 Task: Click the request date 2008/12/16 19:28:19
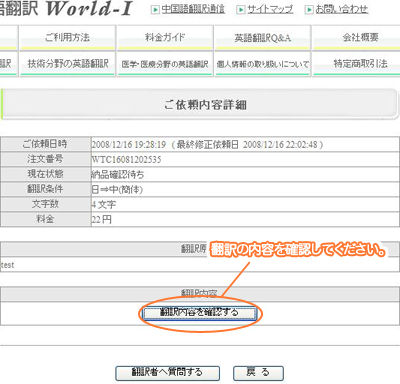coord(129,145)
